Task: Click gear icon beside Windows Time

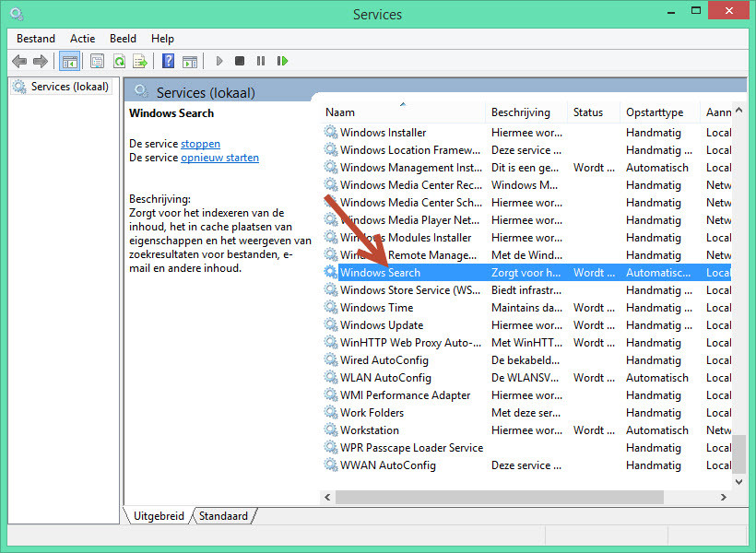Action: (331, 307)
